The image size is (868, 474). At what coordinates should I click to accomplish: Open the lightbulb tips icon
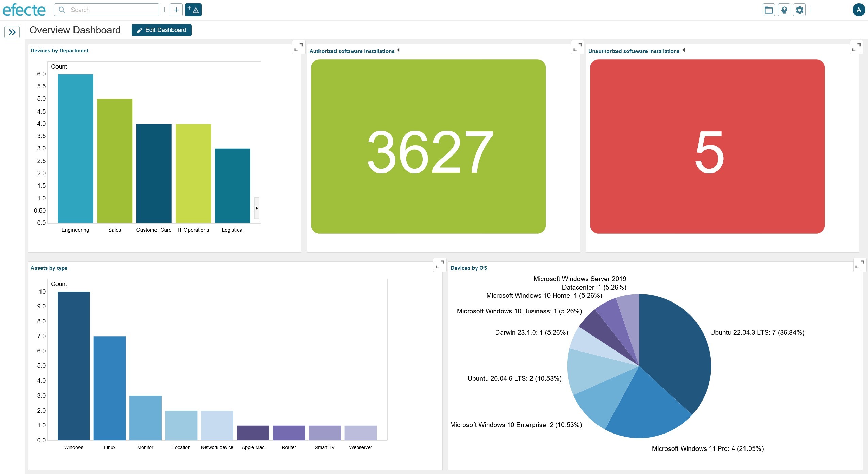click(784, 10)
